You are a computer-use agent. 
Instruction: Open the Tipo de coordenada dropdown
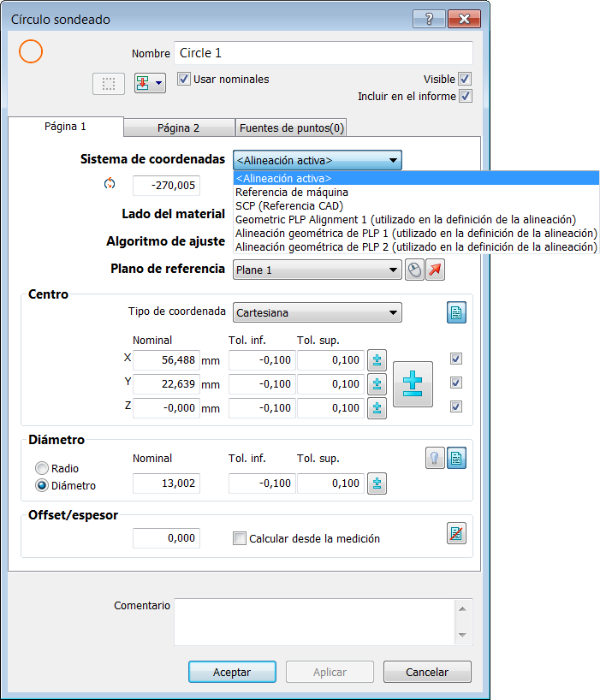pyautogui.click(x=318, y=312)
